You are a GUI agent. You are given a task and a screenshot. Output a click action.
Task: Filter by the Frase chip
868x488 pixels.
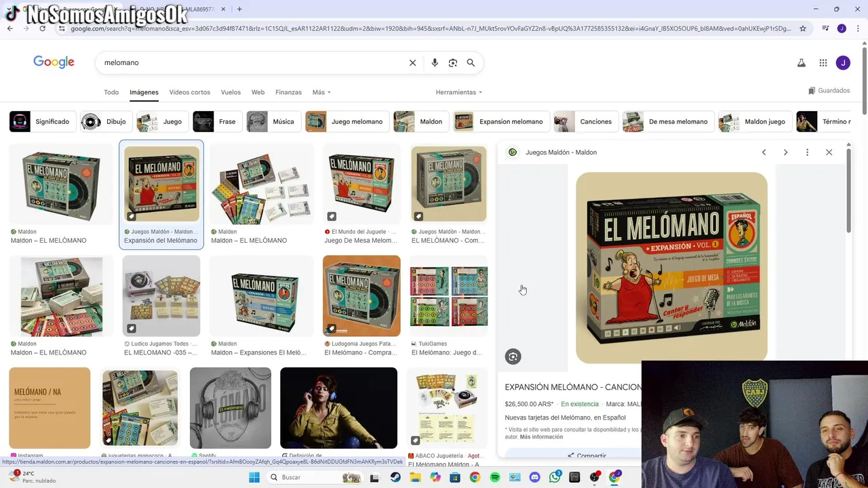coord(216,121)
